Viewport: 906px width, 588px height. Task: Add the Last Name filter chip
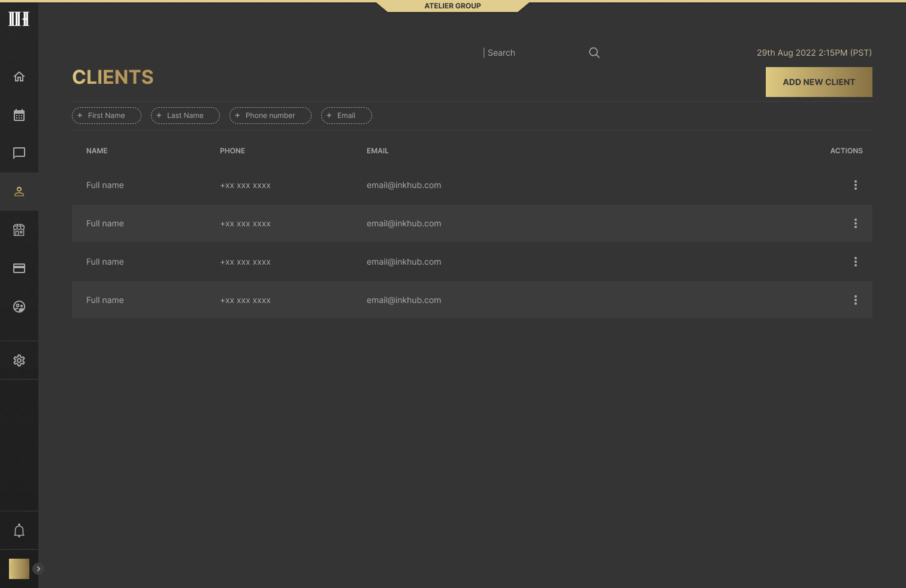click(185, 116)
